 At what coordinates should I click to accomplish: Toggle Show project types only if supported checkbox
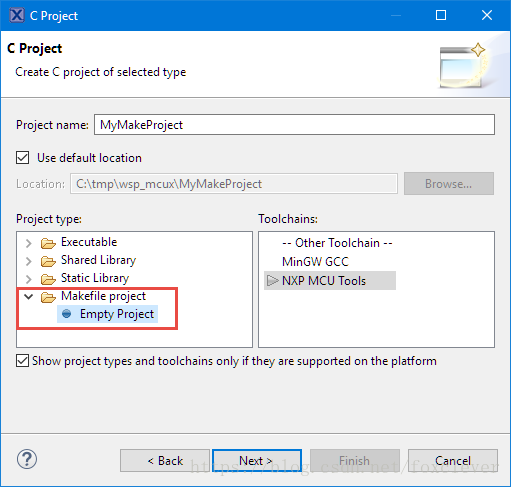point(22,361)
